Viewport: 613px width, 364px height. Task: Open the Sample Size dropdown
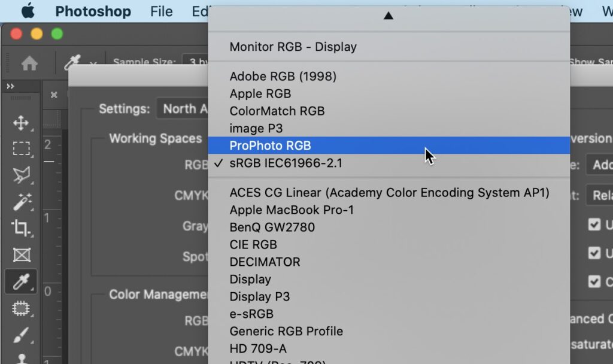pos(196,62)
